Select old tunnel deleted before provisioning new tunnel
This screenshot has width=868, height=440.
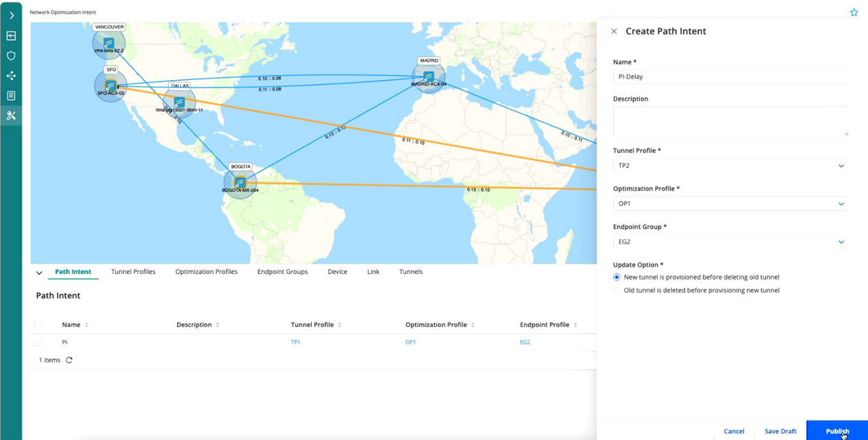pyautogui.click(x=616, y=290)
